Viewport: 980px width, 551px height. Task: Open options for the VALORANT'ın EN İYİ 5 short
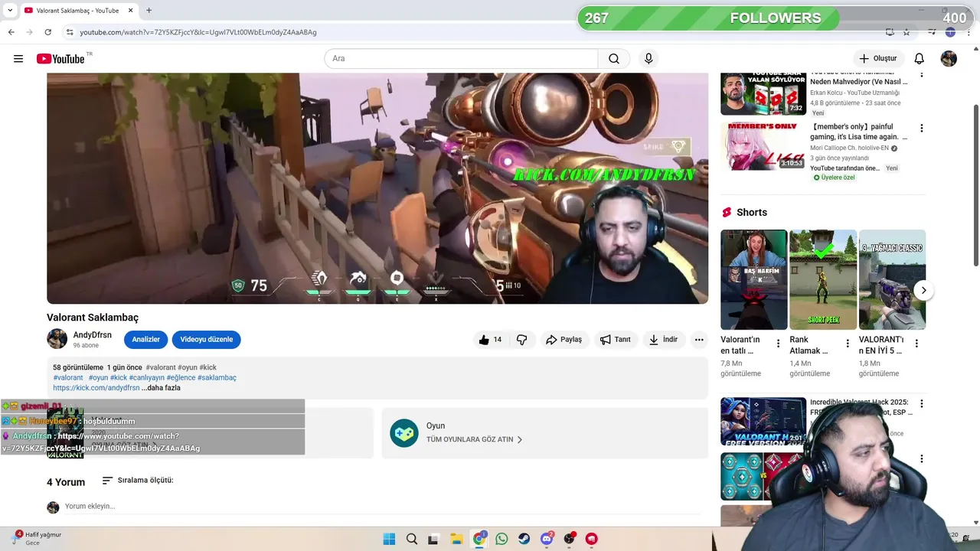point(916,344)
